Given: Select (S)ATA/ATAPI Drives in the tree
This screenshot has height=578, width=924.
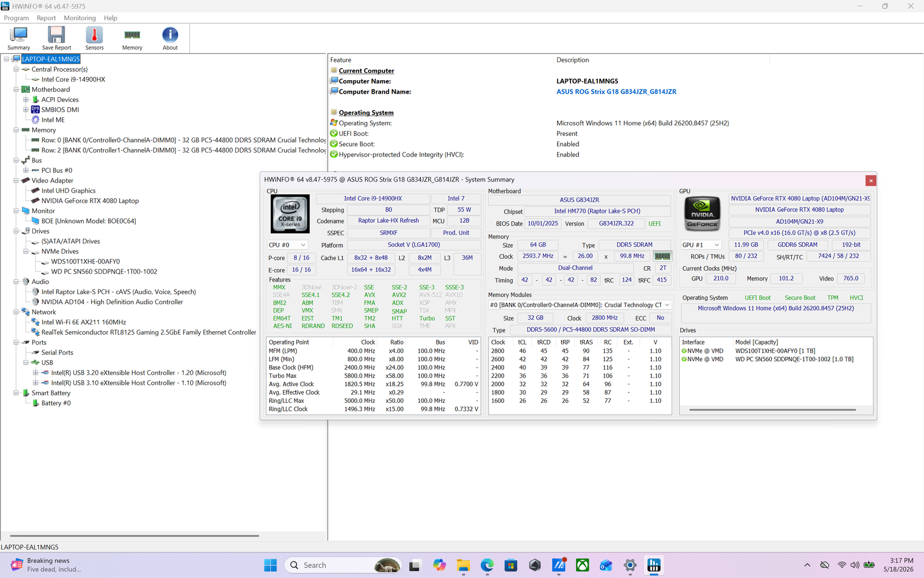Looking at the screenshot, I should (x=70, y=242).
